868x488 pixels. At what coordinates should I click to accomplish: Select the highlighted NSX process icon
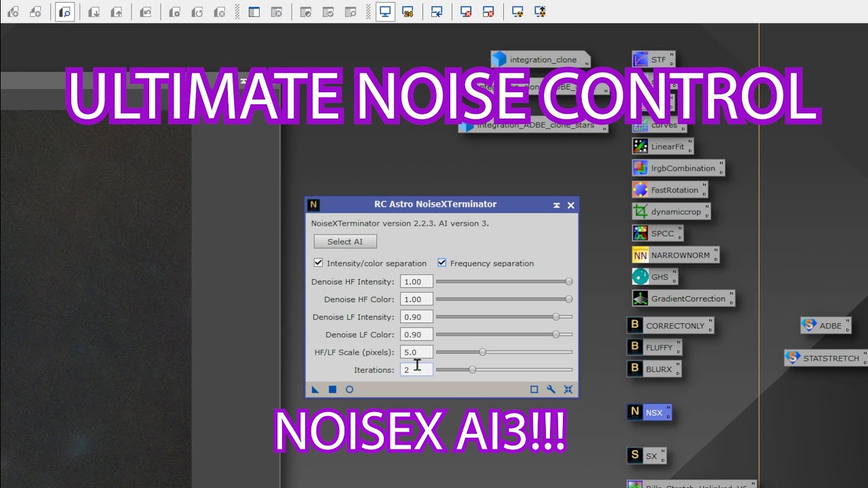[649, 412]
